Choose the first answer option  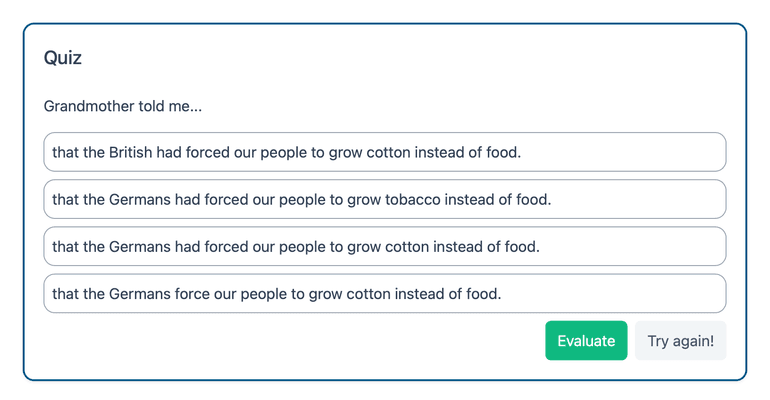(385, 152)
